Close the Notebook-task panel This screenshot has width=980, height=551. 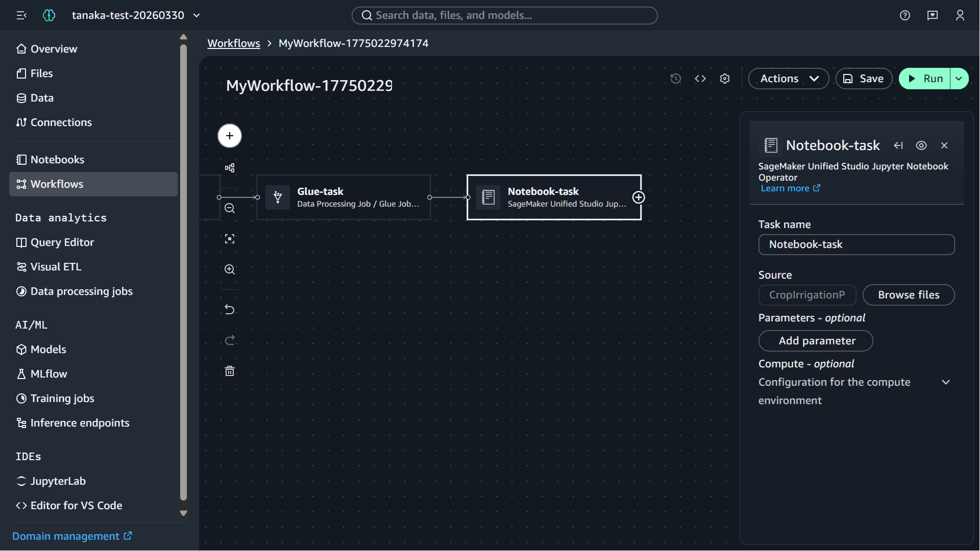click(x=944, y=145)
